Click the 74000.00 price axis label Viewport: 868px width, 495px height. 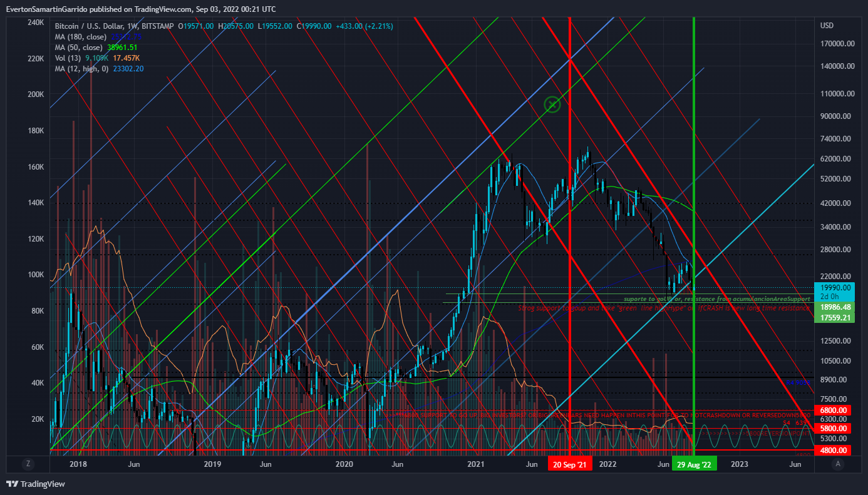pos(836,139)
